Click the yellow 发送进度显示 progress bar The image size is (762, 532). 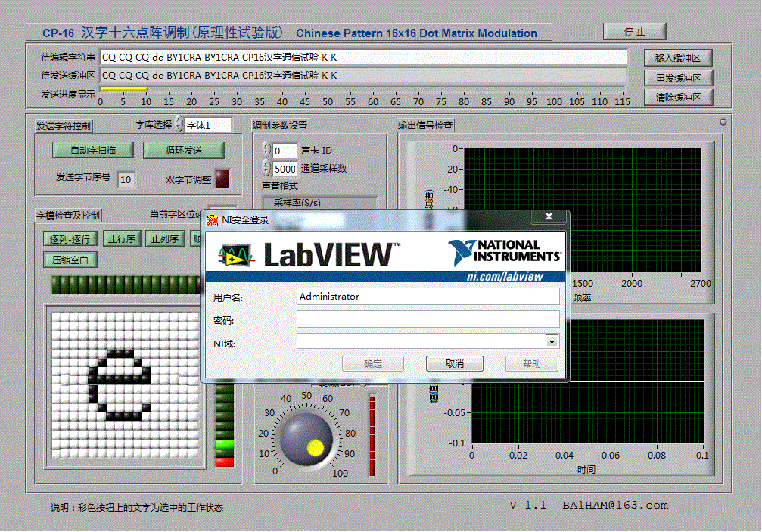click(123, 89)
